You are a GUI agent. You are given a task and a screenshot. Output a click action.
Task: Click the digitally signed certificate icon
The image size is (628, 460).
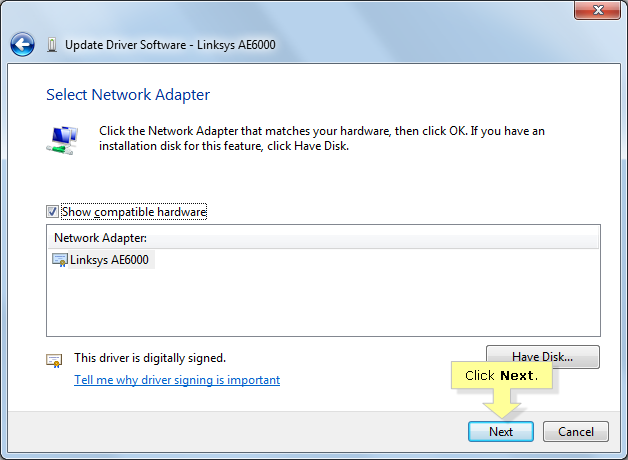coord(54,360)
